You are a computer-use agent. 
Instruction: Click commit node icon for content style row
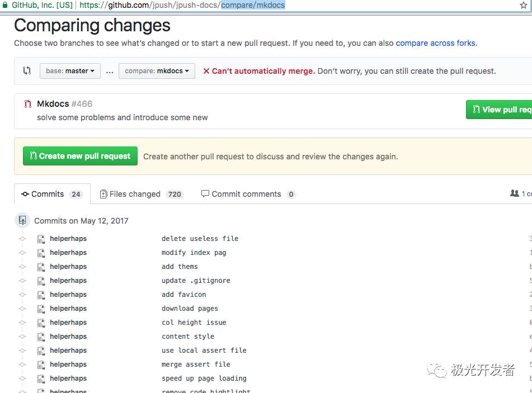pyautogui.click(x=22, y=337)
